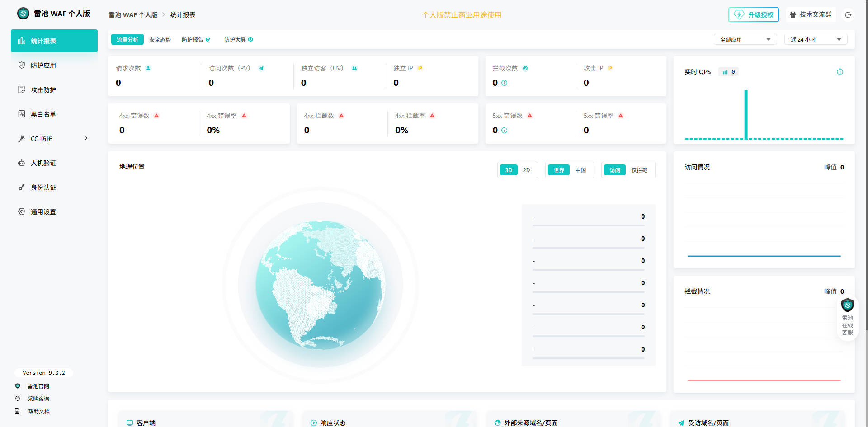The width and height of the screenshot is (868, 427).
Task: Click the badge icon on 防护大屏 tab
Action: pyautogui.click(x=250, y=39)
